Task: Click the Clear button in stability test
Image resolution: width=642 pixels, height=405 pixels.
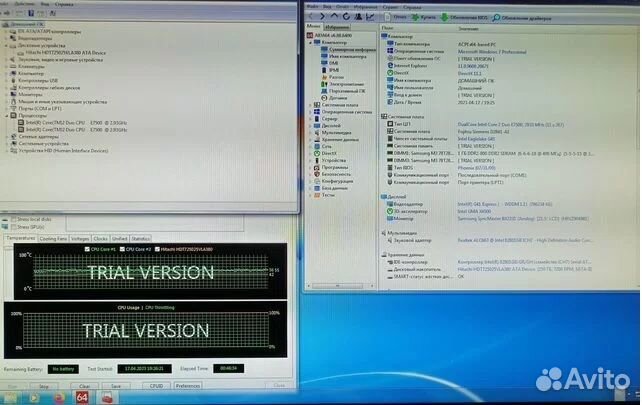Action: click(x=84, y=386)
